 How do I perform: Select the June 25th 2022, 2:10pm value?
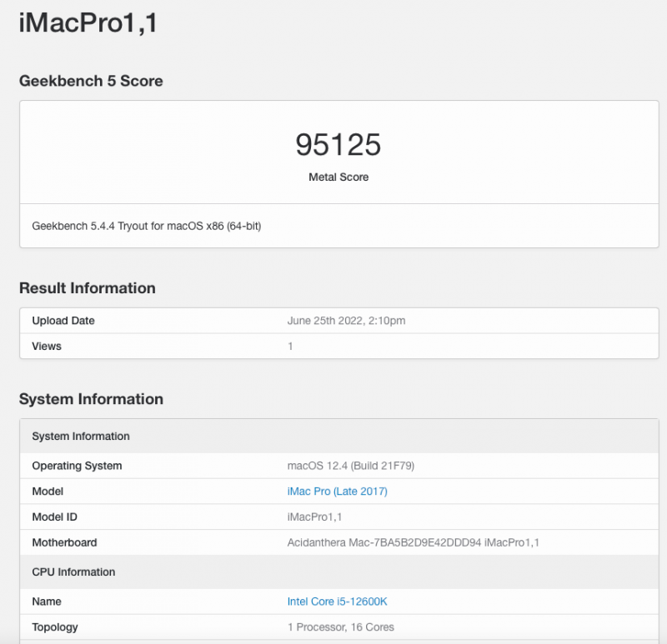[x=346, y=321]
